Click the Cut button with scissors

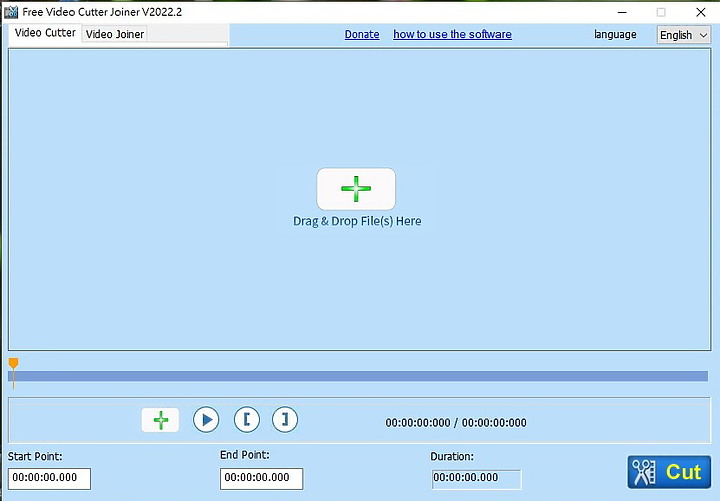click(669, 472)
